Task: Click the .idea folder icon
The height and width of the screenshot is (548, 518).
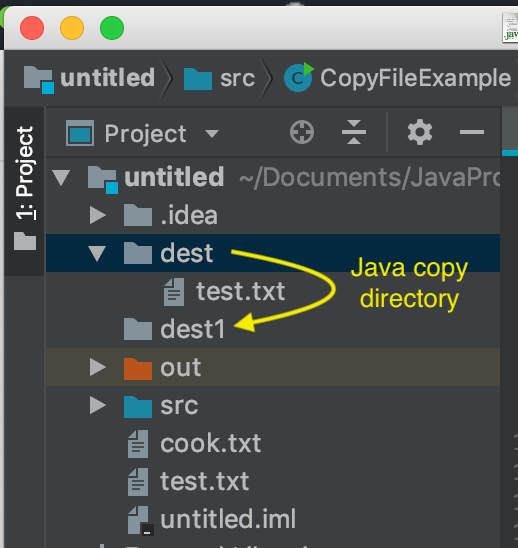Action: pos(138,215)
